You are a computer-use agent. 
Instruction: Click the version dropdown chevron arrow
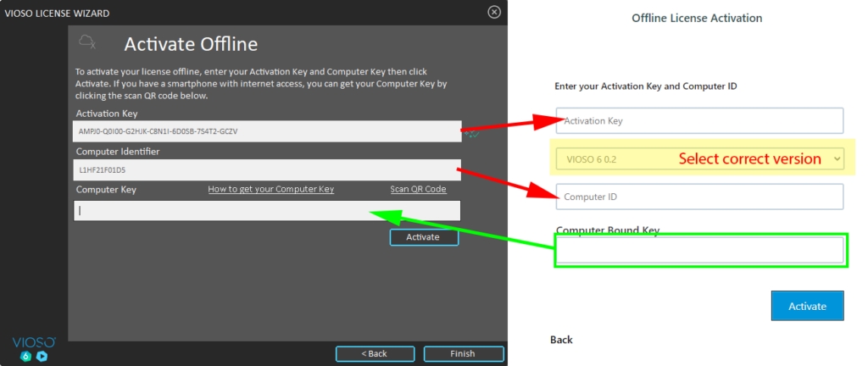[837, 158]
